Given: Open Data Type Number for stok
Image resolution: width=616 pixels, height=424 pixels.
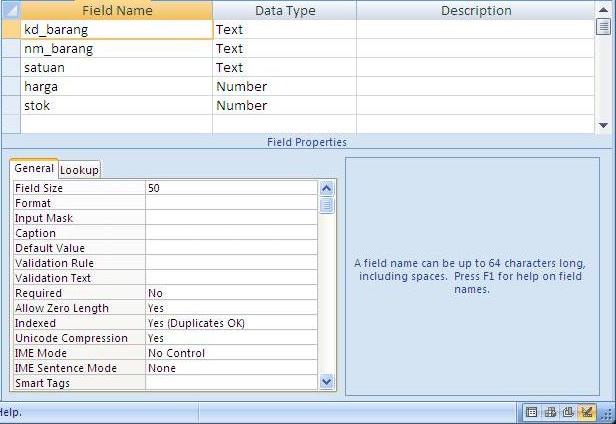Looking at the screenshot, I should 285,105.
